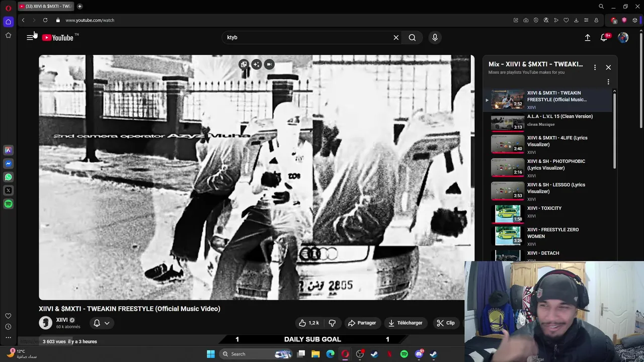Open Messenger in Opera sidebar
Screen dimensions: 644x362
tap(8, 163)
